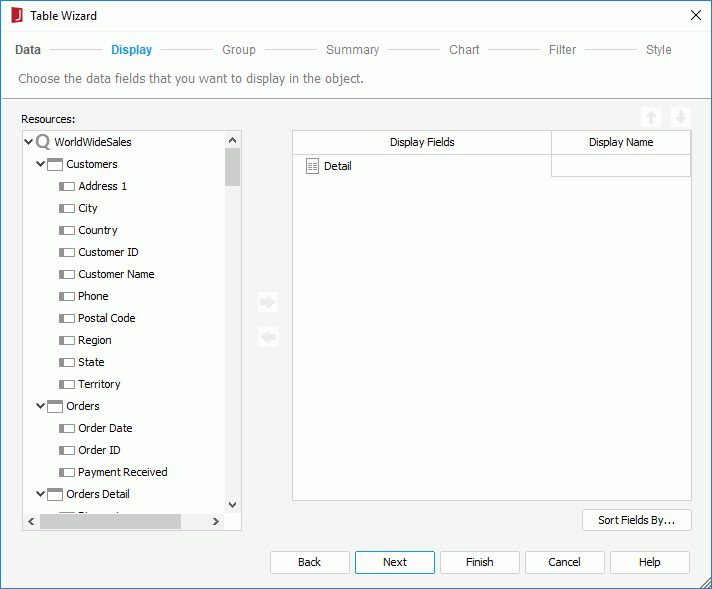Collapse the WorldWideSales node

coord(29,142)
